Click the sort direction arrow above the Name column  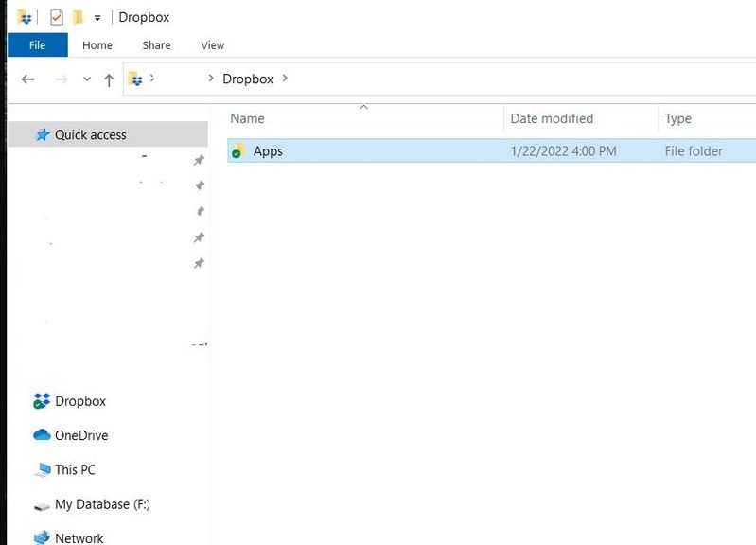click(x=364, y=107)
